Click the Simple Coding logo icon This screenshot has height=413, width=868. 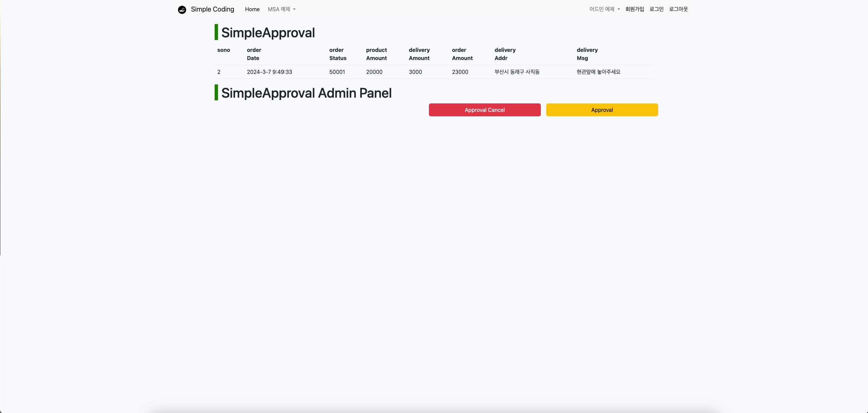[182, 9]
